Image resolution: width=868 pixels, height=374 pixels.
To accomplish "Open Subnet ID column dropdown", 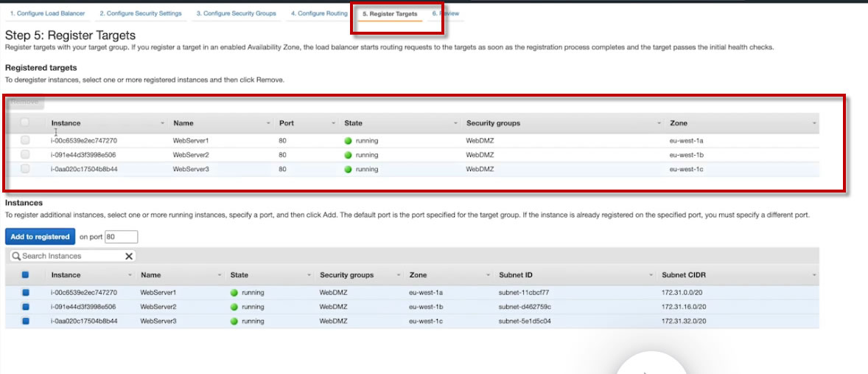I will pyautogui.click(x=651, y=275).
